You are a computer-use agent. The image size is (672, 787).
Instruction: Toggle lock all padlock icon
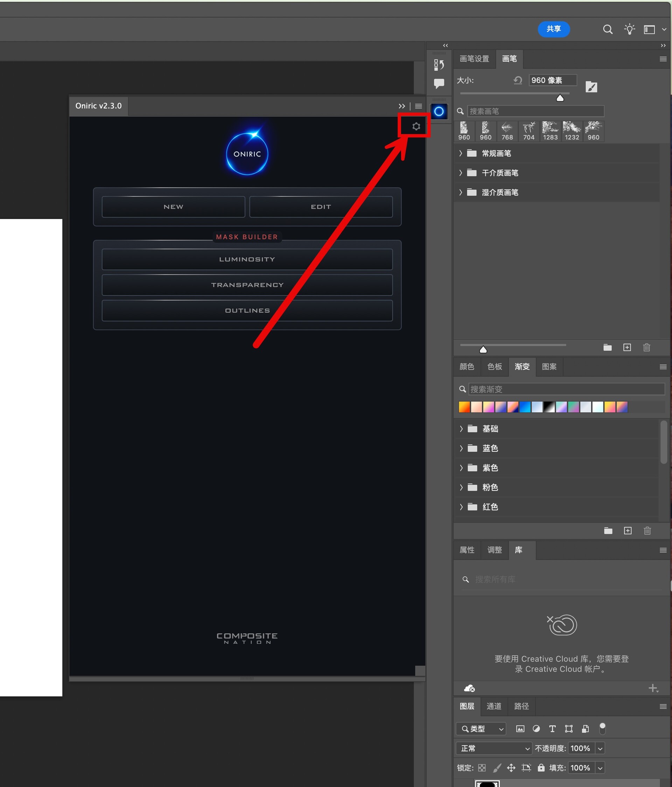tap(541, 768)
